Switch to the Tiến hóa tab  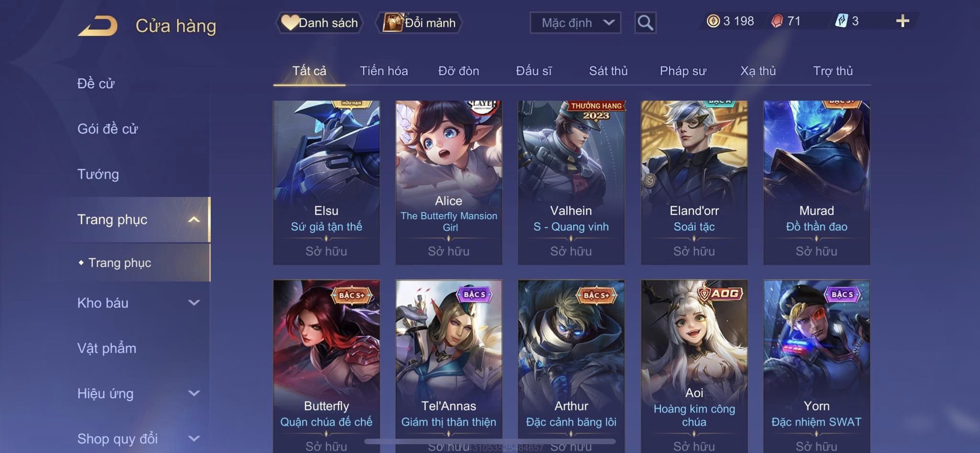(x=384, y=71)
